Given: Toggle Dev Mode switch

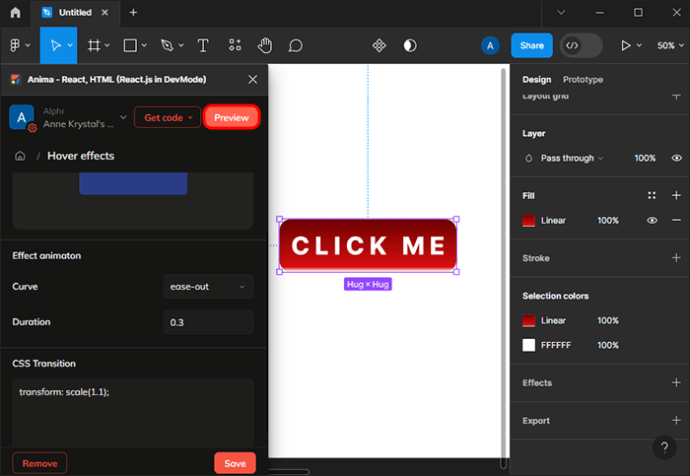Looking at the screenshot, I should (581, 46).
